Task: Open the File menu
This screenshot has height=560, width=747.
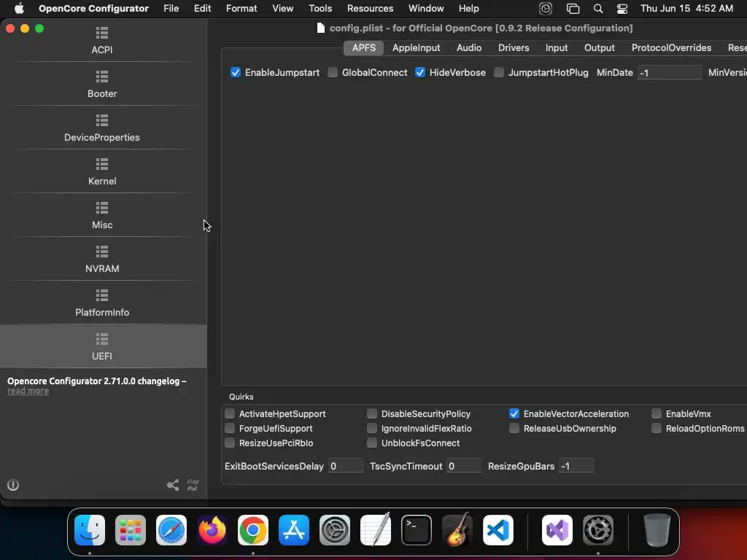Action: pos(171,9)
